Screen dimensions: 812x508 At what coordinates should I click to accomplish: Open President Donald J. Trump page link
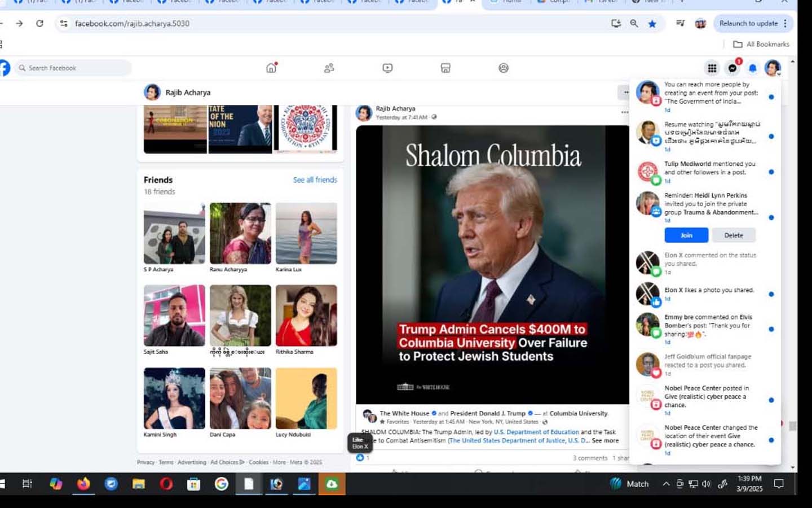[488, 413]
